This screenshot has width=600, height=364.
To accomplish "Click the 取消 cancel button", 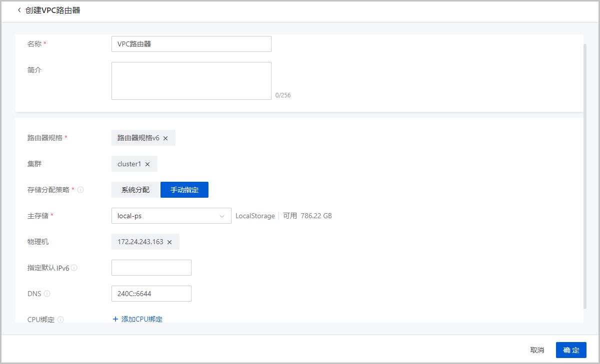I will (537, 350).
